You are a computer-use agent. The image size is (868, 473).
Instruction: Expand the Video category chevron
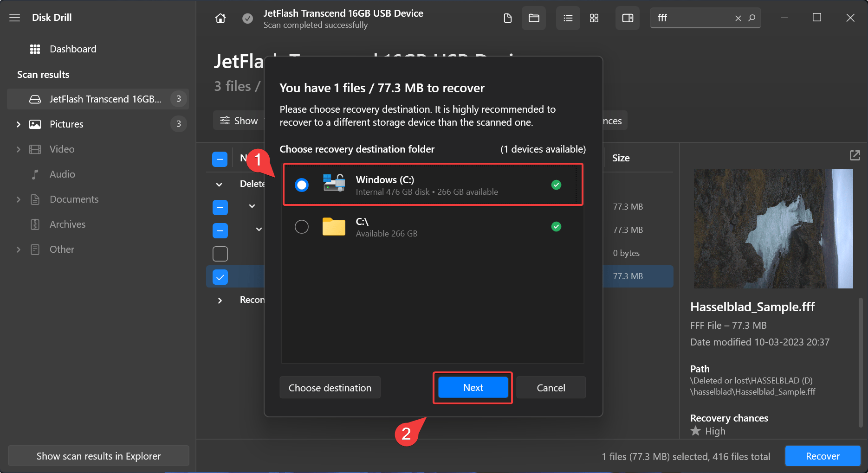point(19,149)
